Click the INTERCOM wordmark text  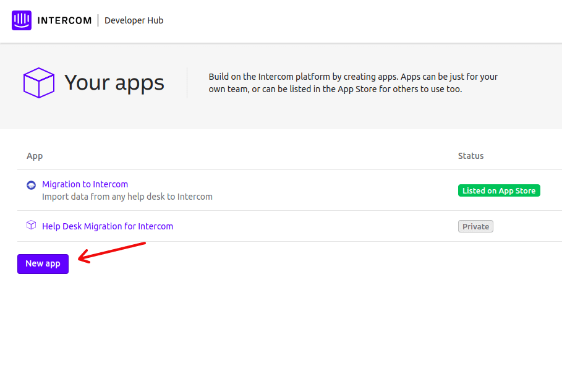64,20
